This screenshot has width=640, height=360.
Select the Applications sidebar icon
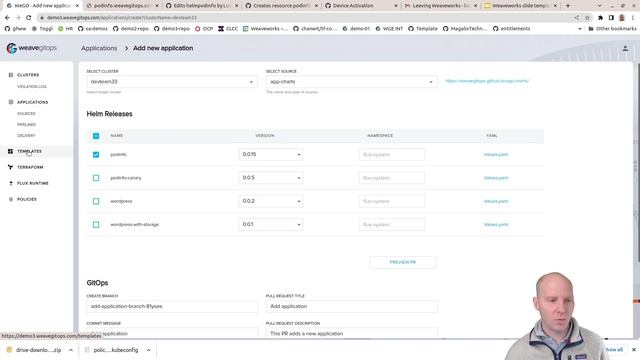(11, 102)
